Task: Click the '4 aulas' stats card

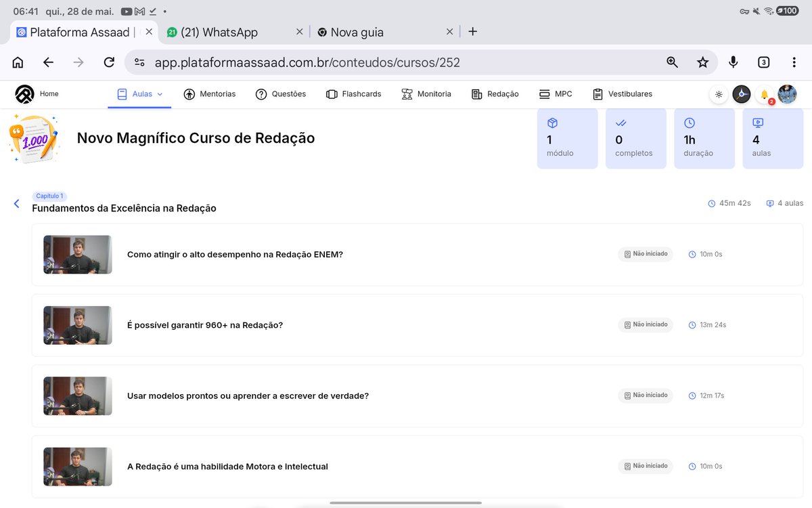Action: pyautogui.click(x=773, y=138)
